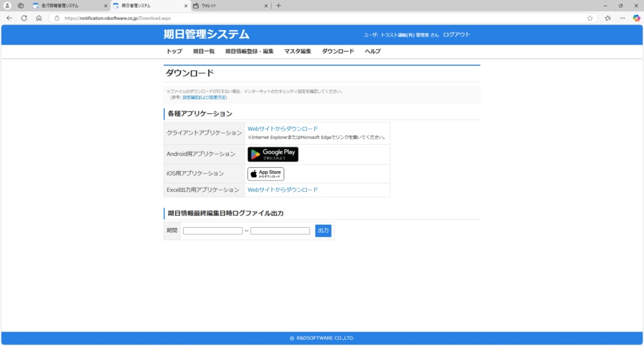The image size is (644, 346).
Task: Open the browser settings ellipsis menu
Action: pos(622,18)
